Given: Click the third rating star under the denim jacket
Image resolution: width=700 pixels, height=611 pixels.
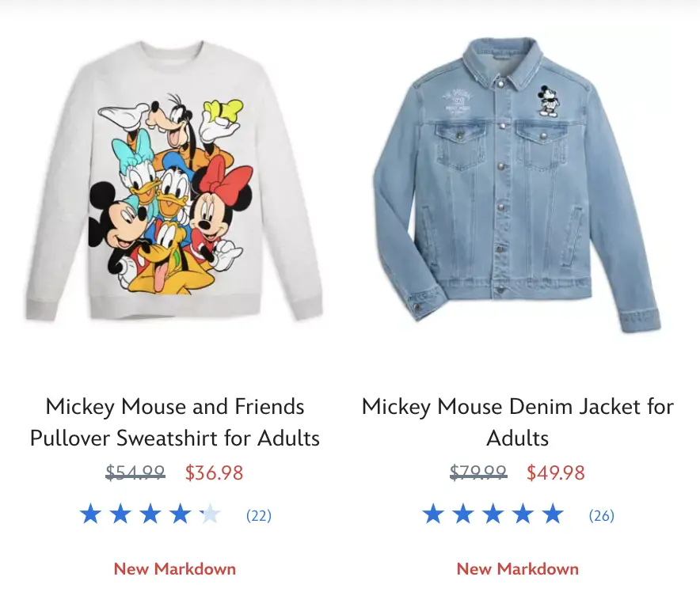Looking at the screenshot, I should tap(493, 514).
